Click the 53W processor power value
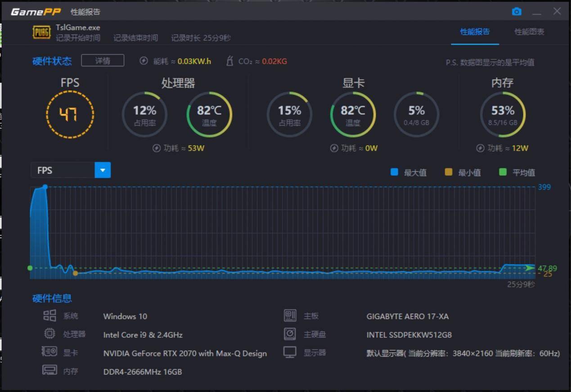 tap(196, 148)
